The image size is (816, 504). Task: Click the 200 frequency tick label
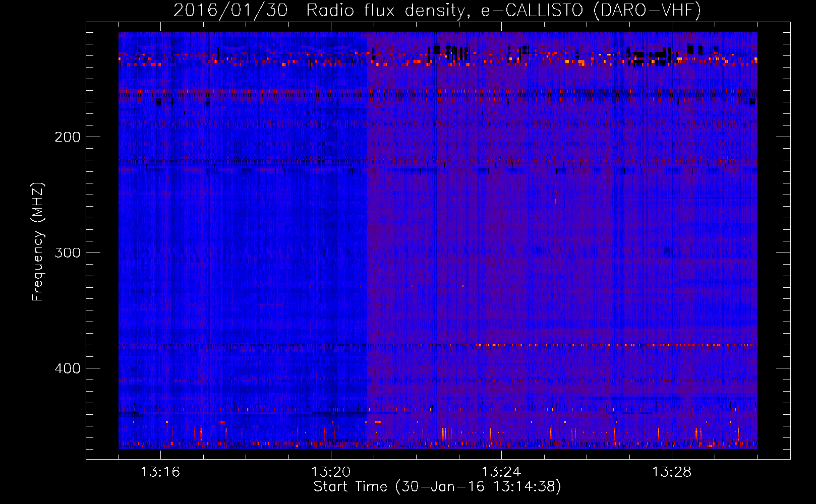point(68,137)
